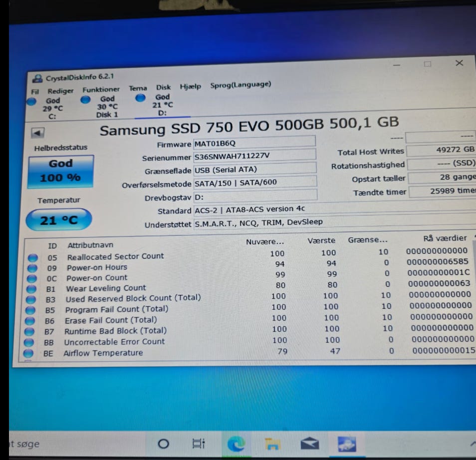The image size is (476, 460).
Task: Click the Opstart tæller value 28 gange
Action: 442,177
